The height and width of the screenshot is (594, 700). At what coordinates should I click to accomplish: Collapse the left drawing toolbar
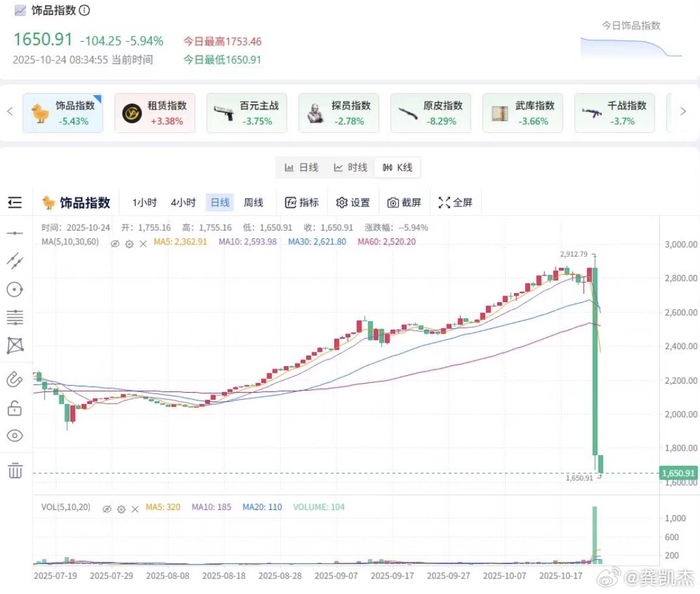coord(15,202)
